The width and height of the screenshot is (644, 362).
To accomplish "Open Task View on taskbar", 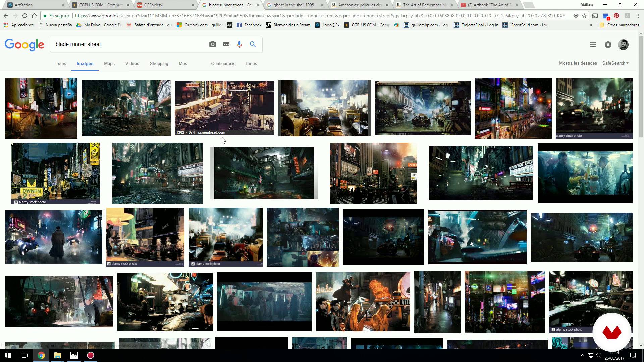I will point(24,355).
